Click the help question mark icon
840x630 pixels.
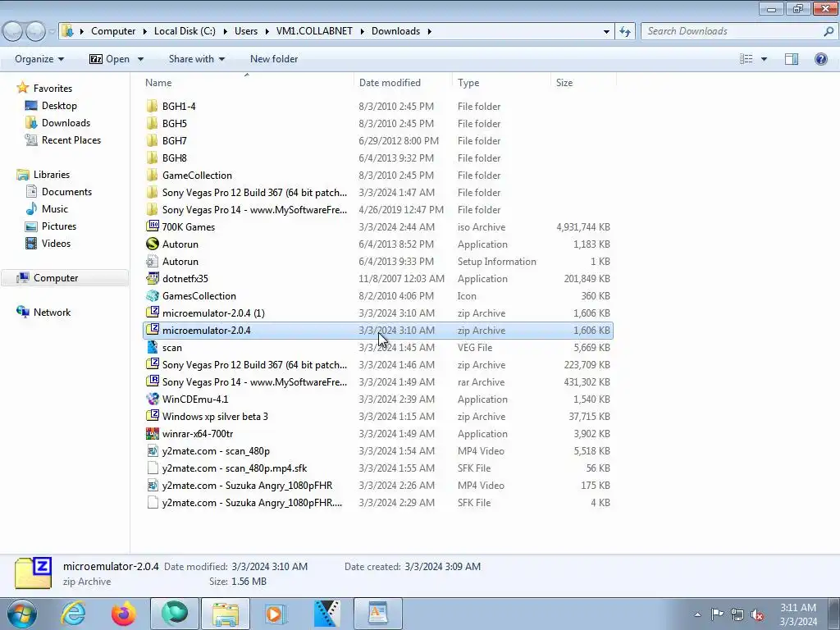point(820,59)
